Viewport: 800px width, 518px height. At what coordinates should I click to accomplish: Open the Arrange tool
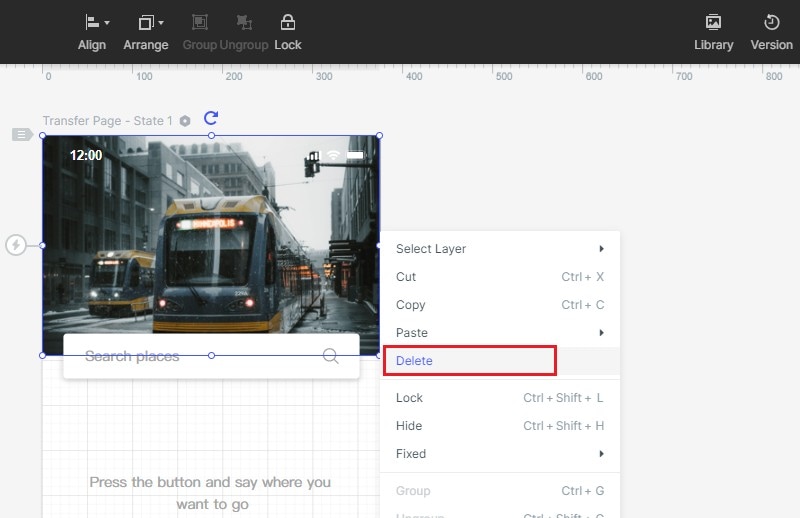point(145,32)
